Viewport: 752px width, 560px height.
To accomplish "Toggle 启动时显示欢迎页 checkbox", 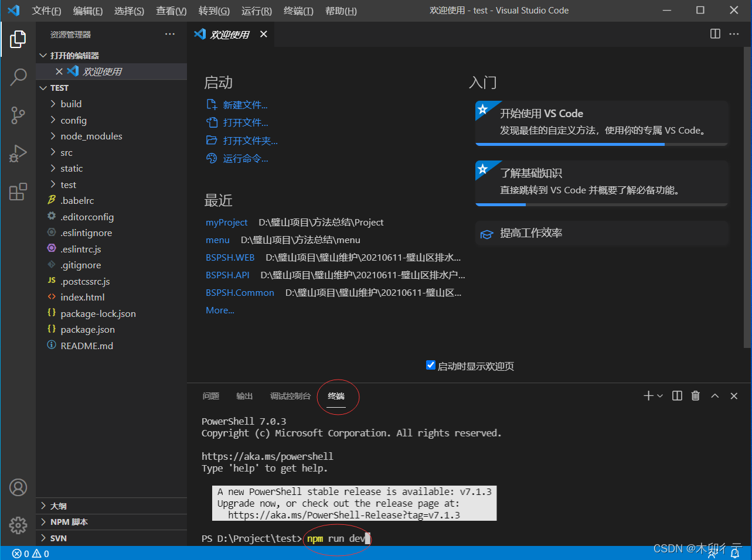I will (x=431, y=366).
